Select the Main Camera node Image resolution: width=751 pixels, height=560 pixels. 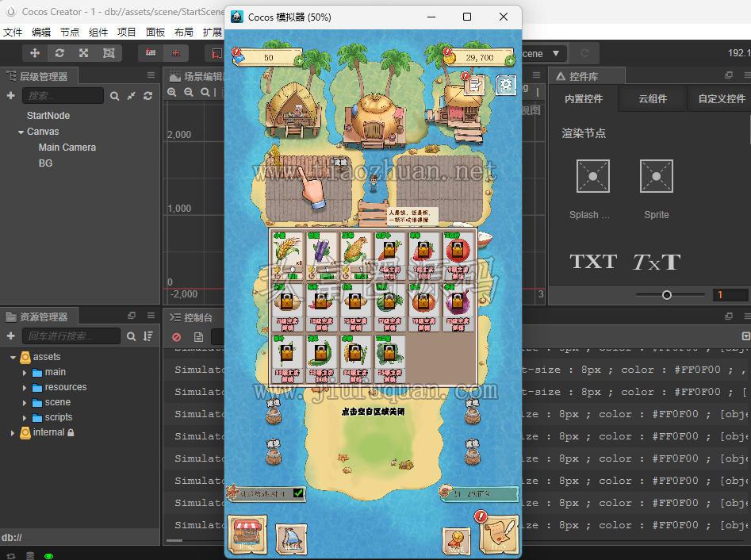point(67,148)
